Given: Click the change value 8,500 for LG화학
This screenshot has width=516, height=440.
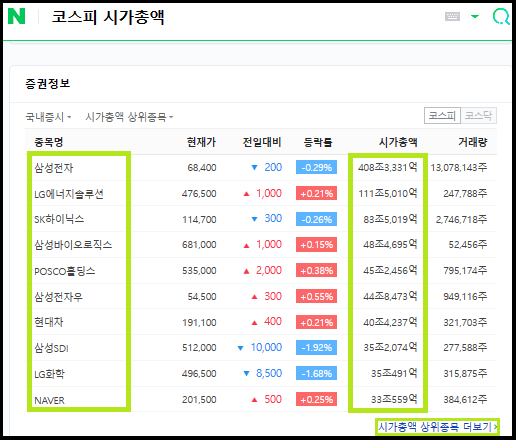Looking at the screenshot, I should (x=269, y=373).
